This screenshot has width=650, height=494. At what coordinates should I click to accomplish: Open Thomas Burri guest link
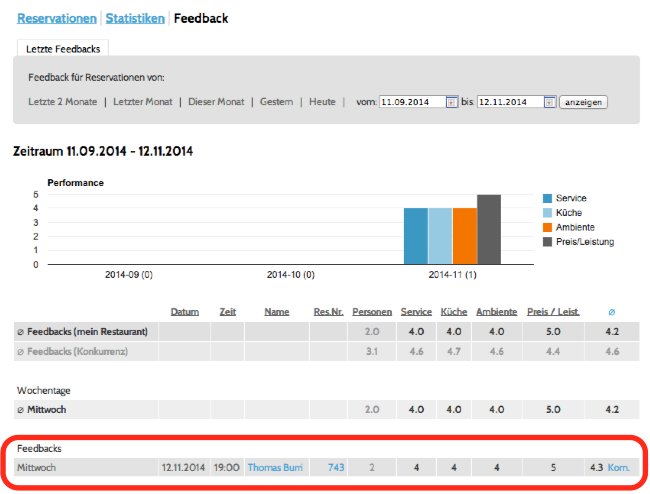(x=275, y=467)
